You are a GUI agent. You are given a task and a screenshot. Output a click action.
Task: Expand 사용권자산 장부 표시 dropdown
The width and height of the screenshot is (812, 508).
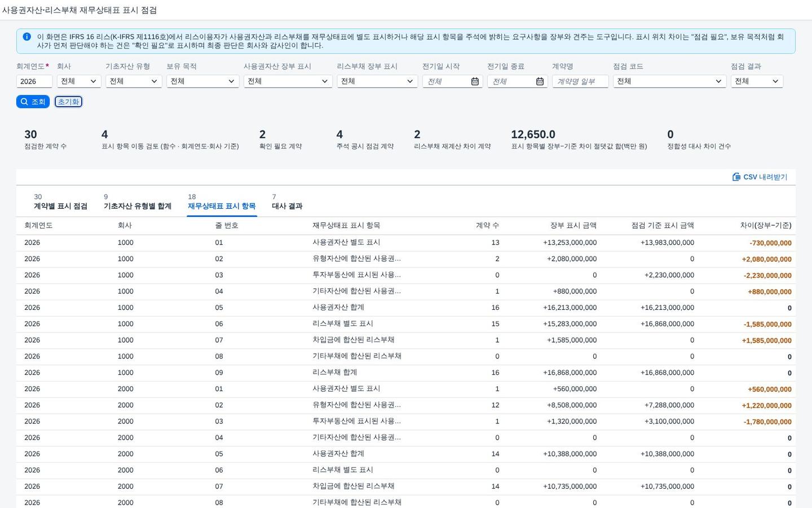pyautogui.click(x=288, y=81)
